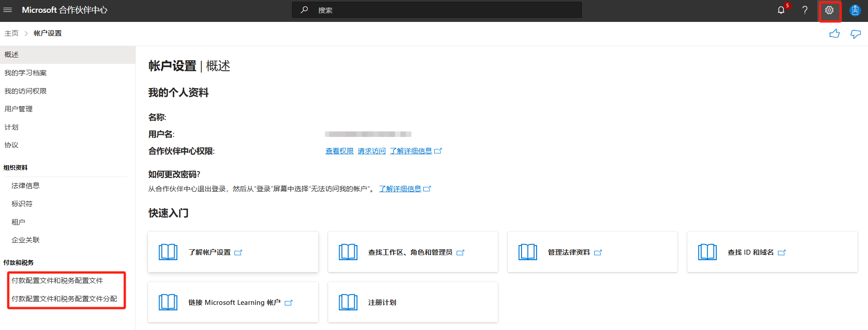This screenshot has width=868, height=330.
Task: Go to 主页 in the breadcrumb
Action: click(11, 33)
